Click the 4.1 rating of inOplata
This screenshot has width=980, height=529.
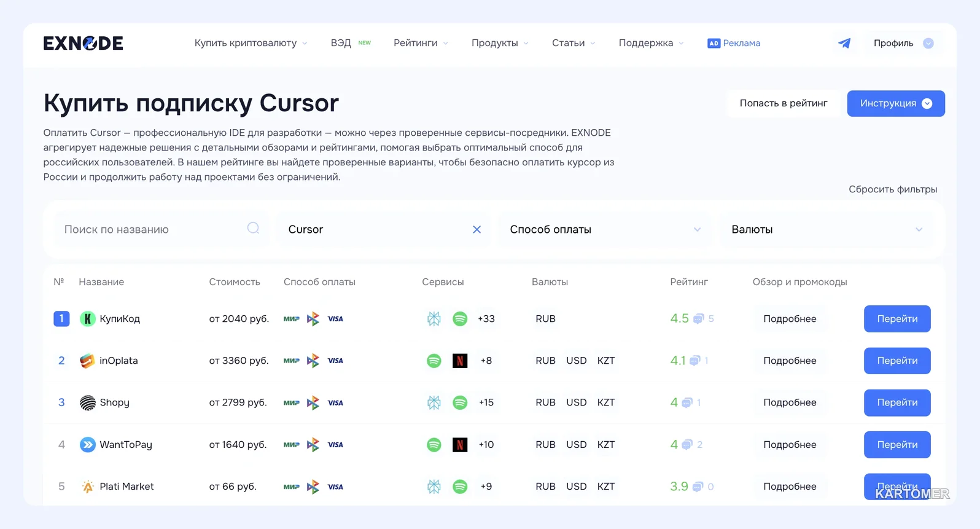pos(677,361)
